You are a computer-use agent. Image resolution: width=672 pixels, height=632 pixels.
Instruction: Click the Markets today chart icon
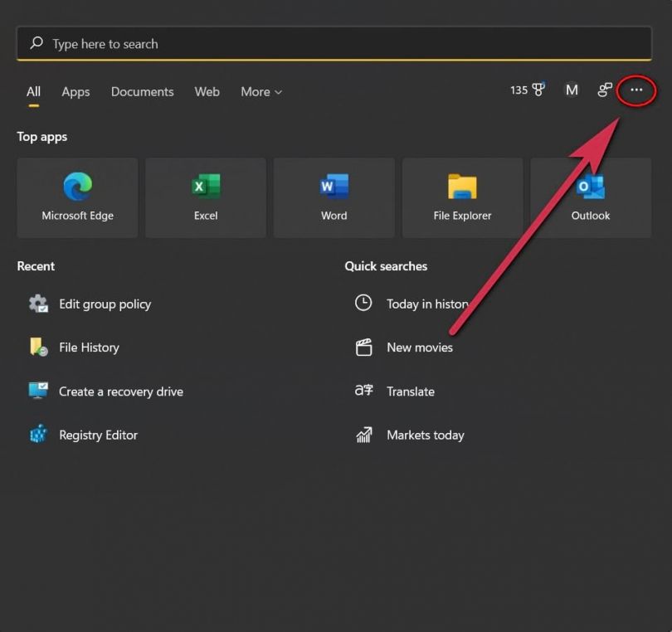click(363, 435)
